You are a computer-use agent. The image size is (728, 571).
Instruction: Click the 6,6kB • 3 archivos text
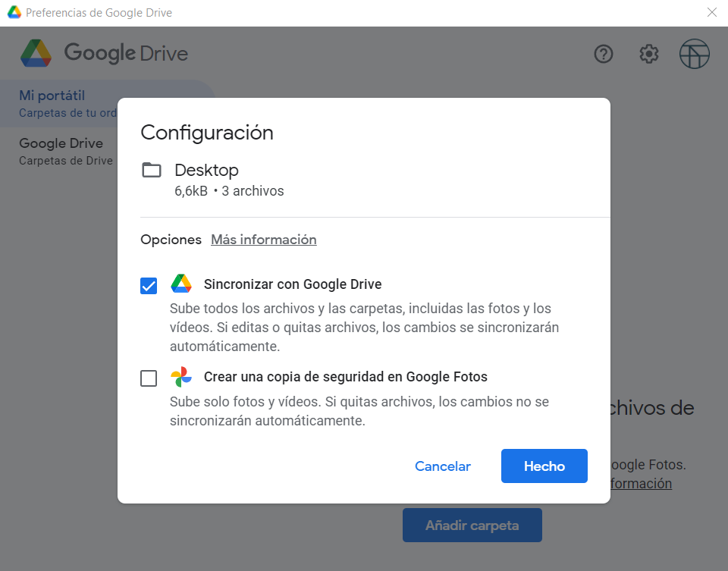click(229, 191)
